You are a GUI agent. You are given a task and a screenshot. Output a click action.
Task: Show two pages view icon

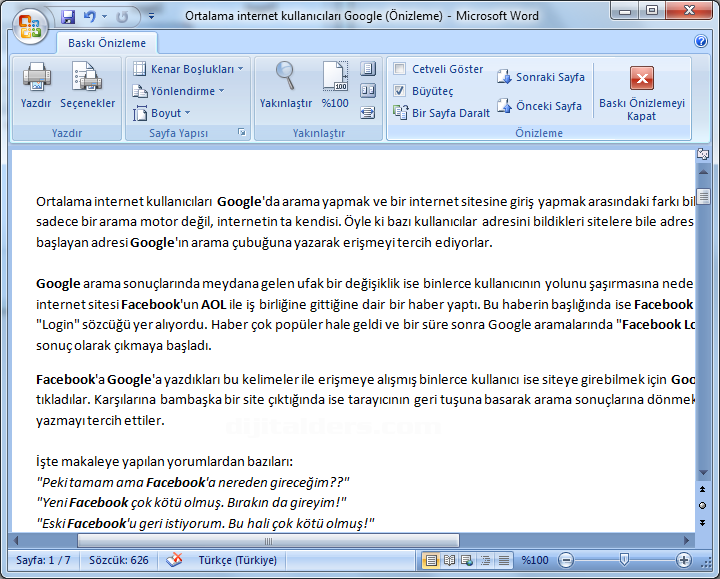click(367, 90)
